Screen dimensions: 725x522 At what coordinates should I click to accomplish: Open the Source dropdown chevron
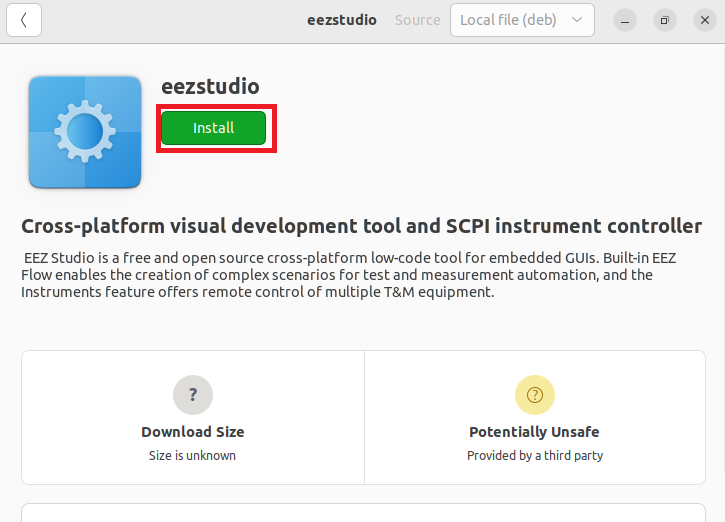577,20
